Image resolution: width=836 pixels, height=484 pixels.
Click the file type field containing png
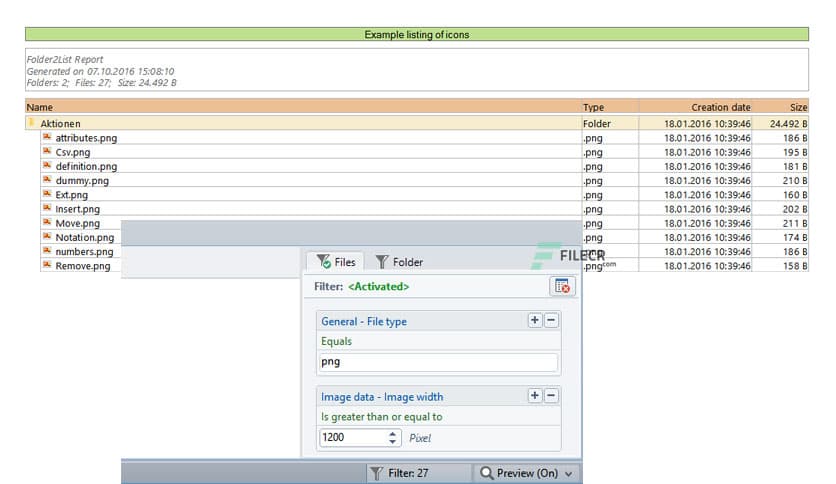click(x=438, y=362)
